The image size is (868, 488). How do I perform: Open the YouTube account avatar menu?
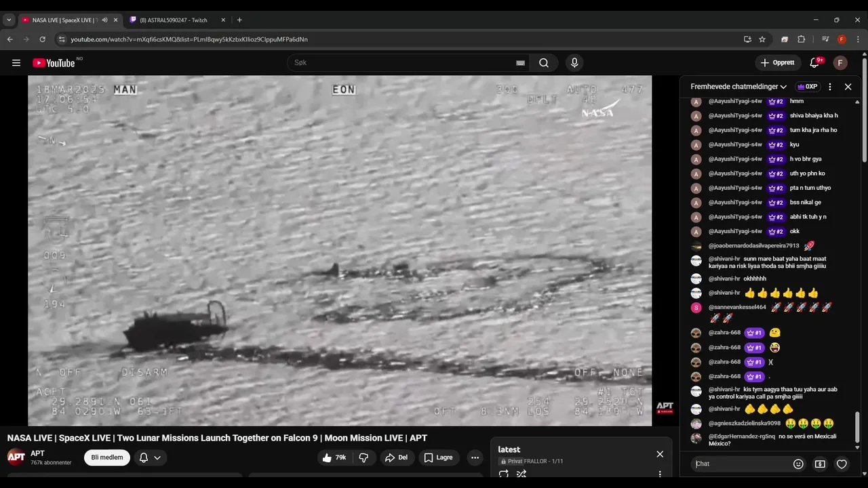click(x=840, y=63)
